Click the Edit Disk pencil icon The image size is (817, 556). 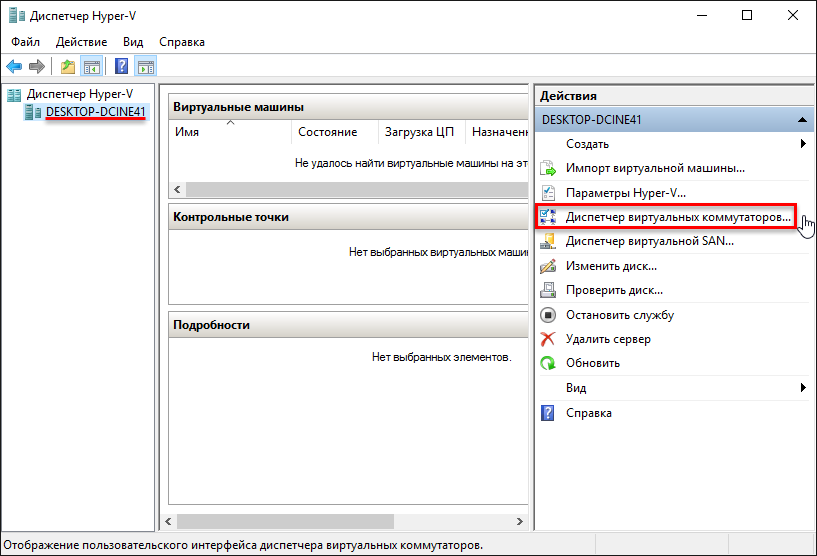coord(547,266)
